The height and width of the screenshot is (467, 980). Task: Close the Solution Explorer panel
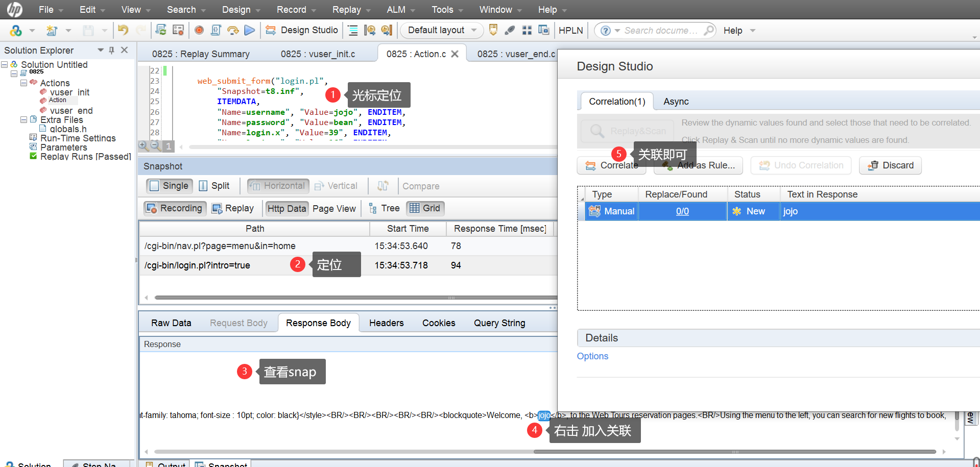click(x=124, y=50)
